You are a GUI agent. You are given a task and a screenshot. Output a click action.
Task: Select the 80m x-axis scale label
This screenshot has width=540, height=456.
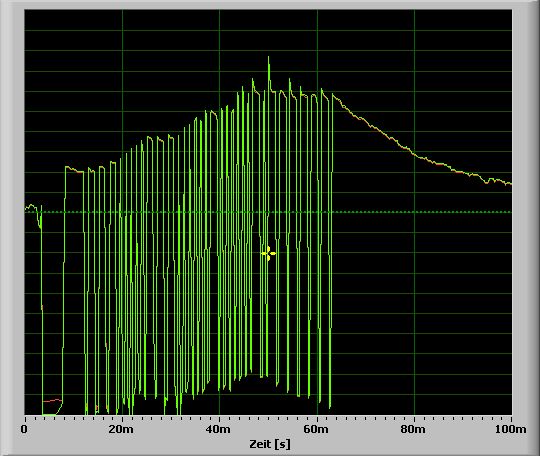[414, 429]
